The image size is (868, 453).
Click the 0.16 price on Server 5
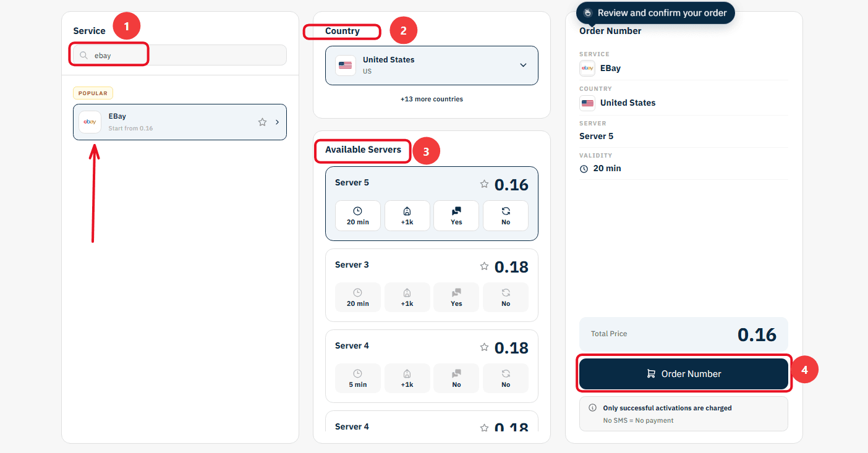pyautogui.click(x=511, y=185)
